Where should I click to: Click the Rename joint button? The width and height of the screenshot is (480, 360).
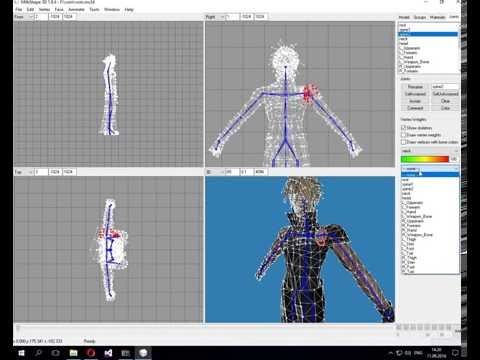click(415, 87)
